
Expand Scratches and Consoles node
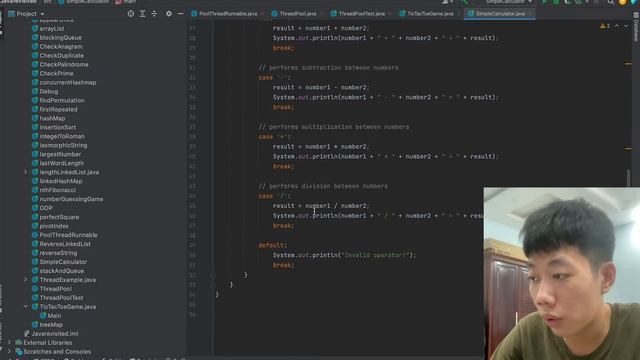(9, 351)
